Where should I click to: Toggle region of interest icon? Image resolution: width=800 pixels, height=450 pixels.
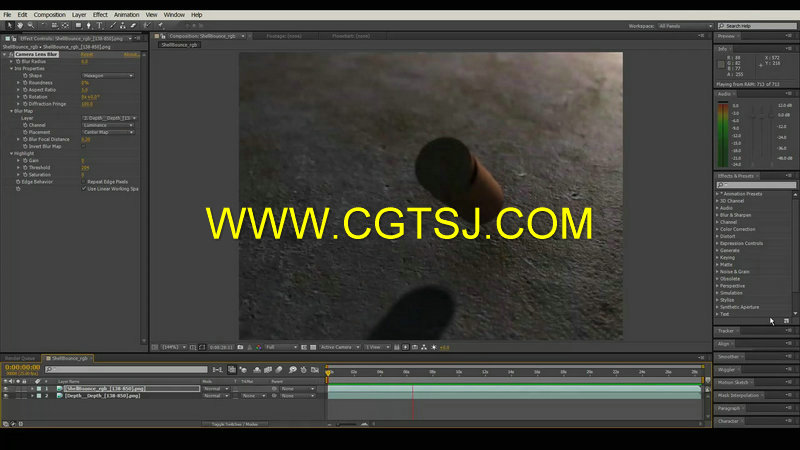point(304,347)
